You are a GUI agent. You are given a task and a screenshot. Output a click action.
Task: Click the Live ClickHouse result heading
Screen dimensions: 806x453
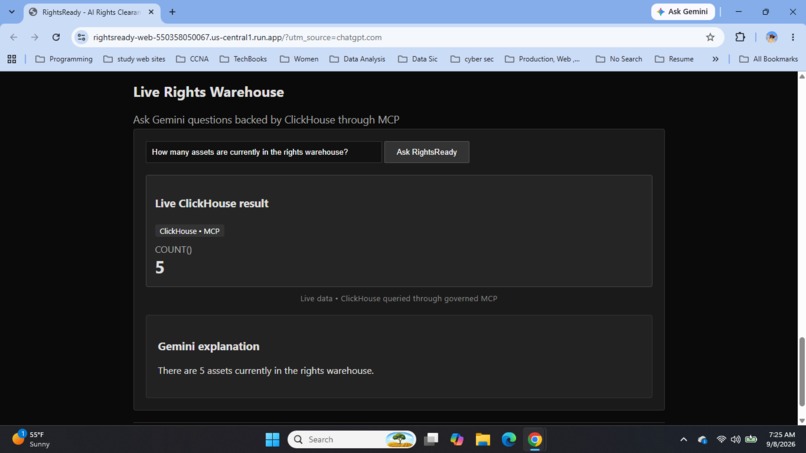click(x=211, y=204)
